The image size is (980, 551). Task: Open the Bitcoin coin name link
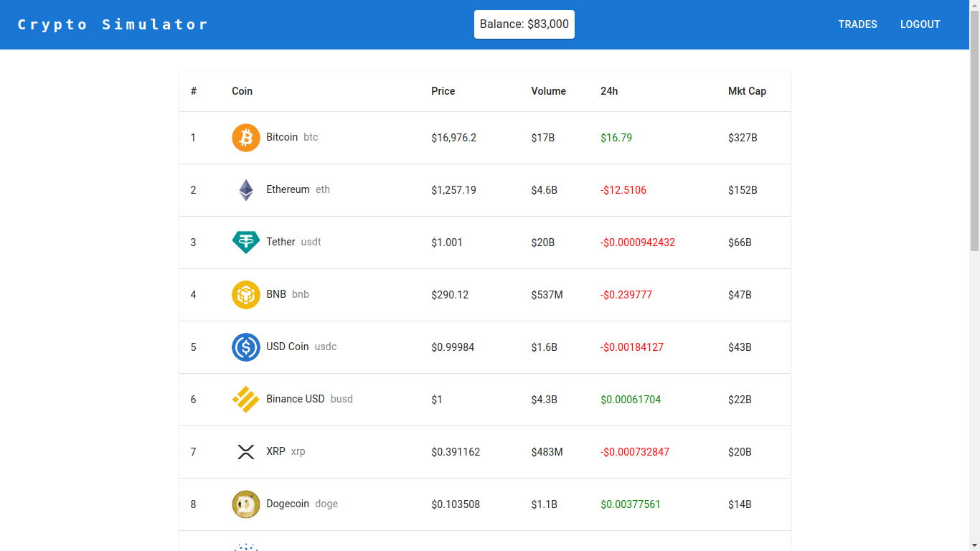point(282,137)
